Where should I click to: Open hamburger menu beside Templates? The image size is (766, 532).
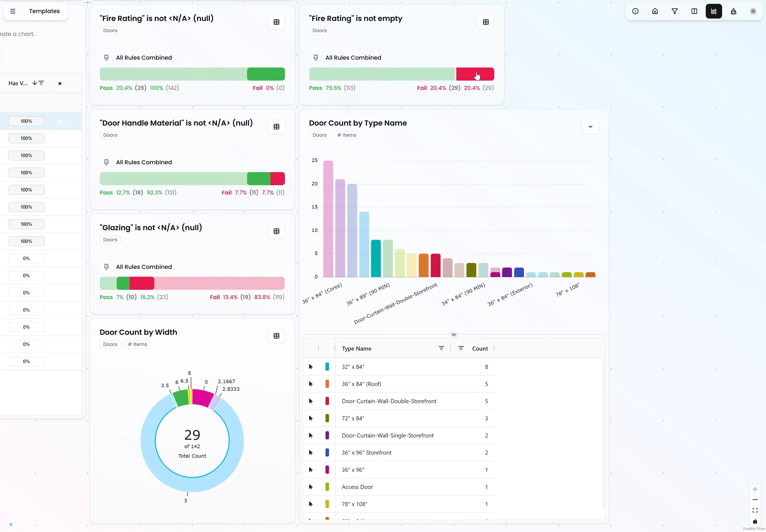(x=13, y=11)
